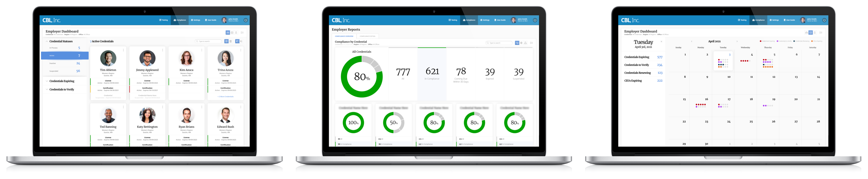The height and width of the screenshot is (179, 868).
Task: Open Compliance menu on left laptop
Action: [x=180, y=20]
